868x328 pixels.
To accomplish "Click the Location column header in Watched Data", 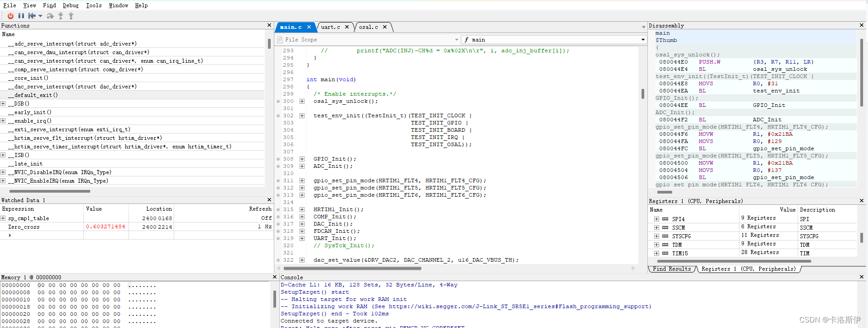I will [x=159, y=209].
